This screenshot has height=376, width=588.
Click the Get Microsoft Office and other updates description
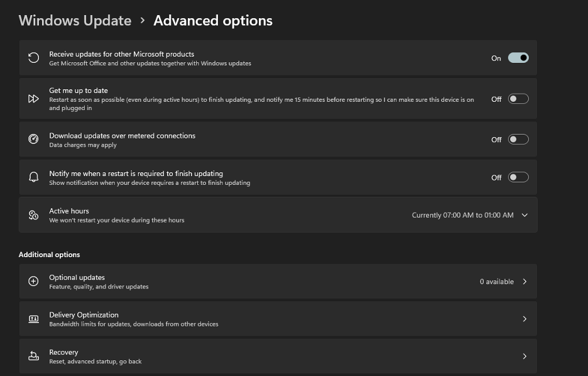point(150,64)
